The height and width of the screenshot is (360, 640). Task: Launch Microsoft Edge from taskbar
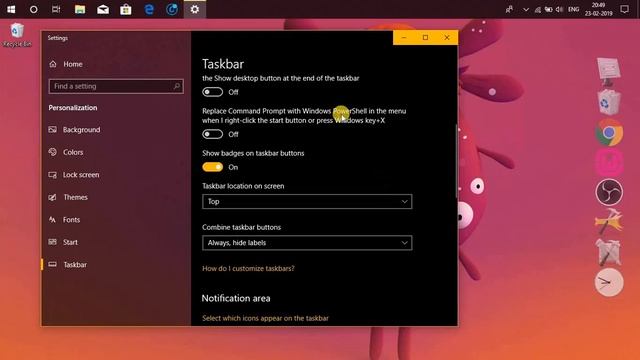click(149, 9)
